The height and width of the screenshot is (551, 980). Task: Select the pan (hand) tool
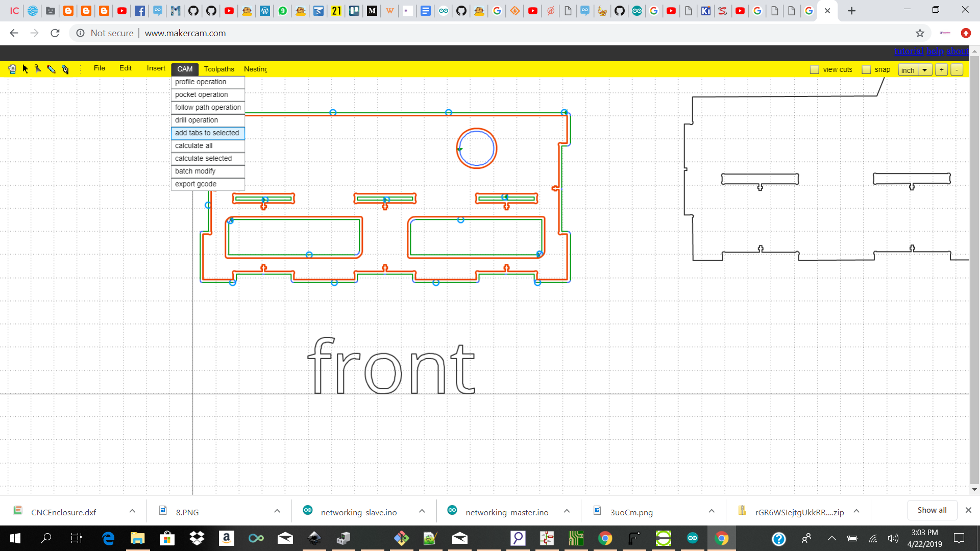click(x=12, y=68)
